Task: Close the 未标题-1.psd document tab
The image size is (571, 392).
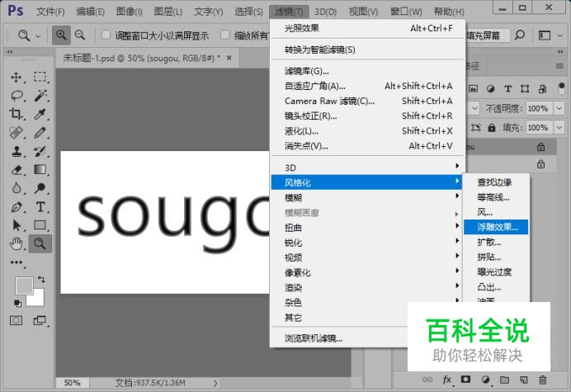Action: coord(229,58)
